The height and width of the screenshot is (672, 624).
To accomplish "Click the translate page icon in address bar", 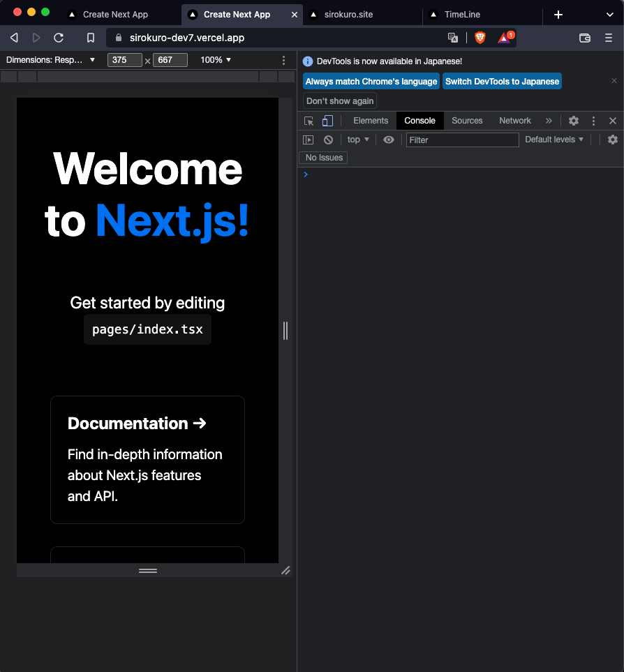I will pyautogui.click(x=453, y=38).
